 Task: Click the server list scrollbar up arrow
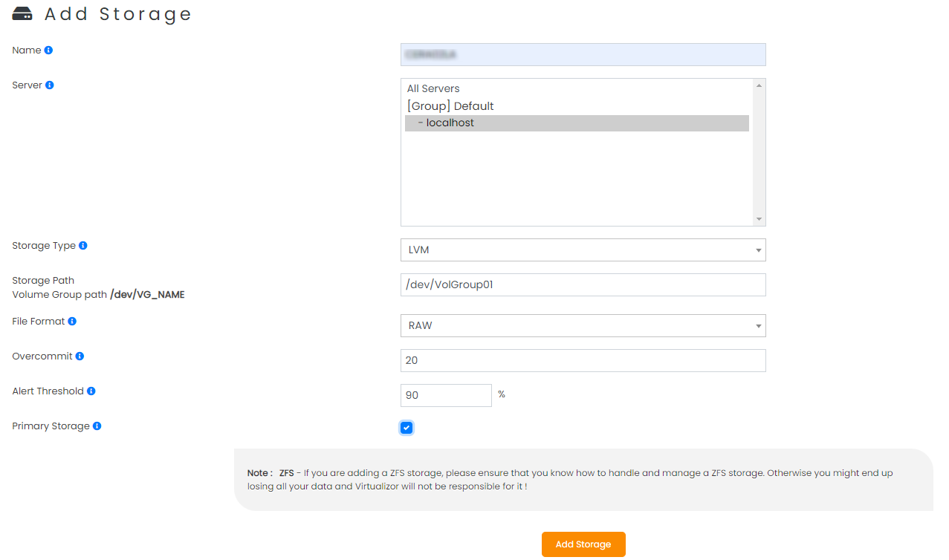[759, 84]
